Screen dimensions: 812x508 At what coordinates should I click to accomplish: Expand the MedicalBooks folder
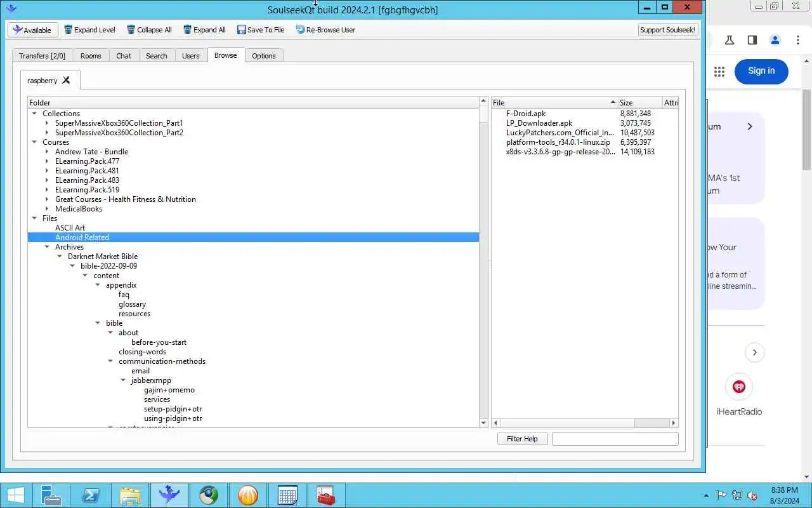(x=47, y=209)
